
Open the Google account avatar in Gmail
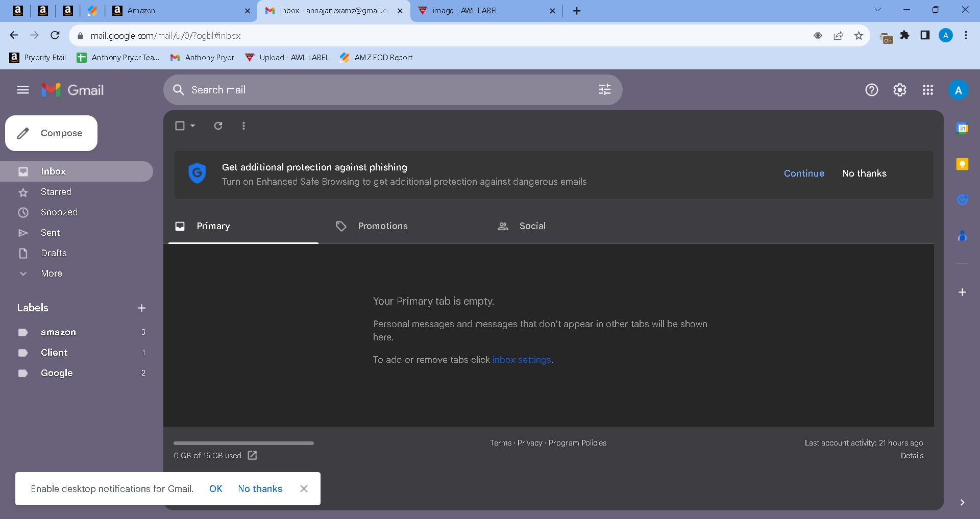(x=959, y=90)
